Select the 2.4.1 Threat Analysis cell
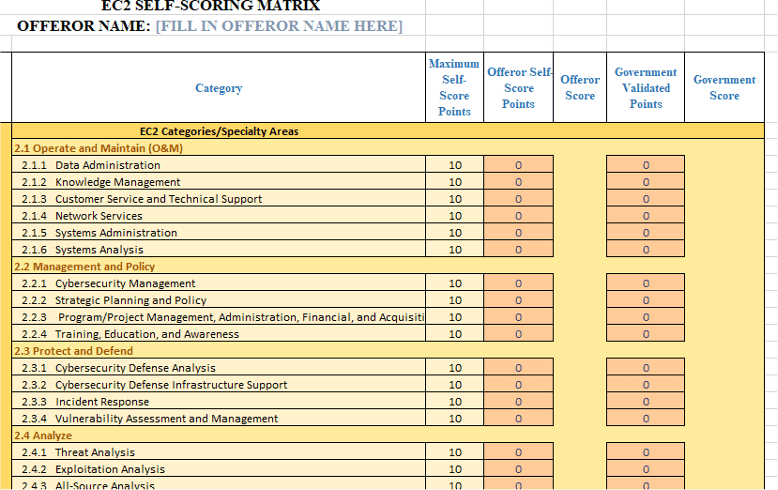The width and height of the screenshot is (778, 490). point(218,452)
